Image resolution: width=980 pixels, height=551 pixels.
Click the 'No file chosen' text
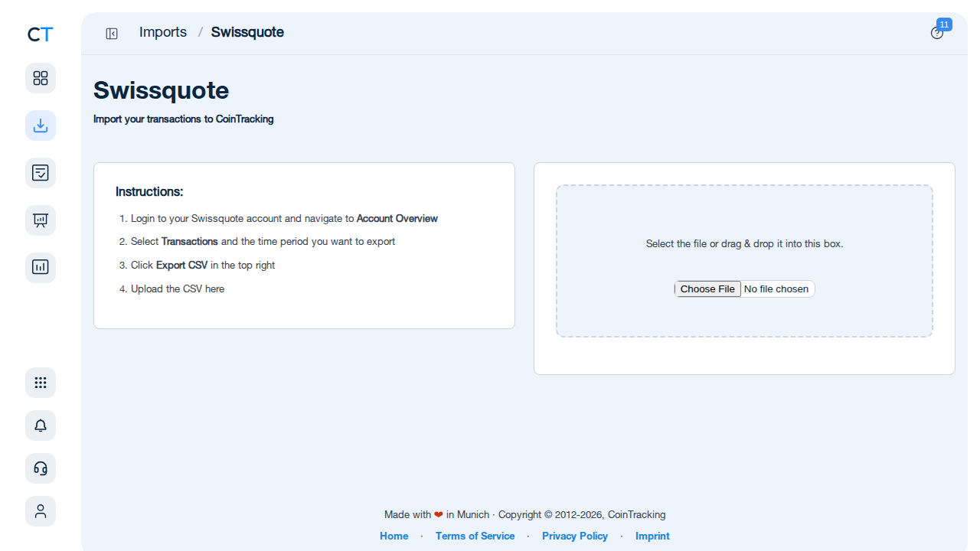[776, 289]
